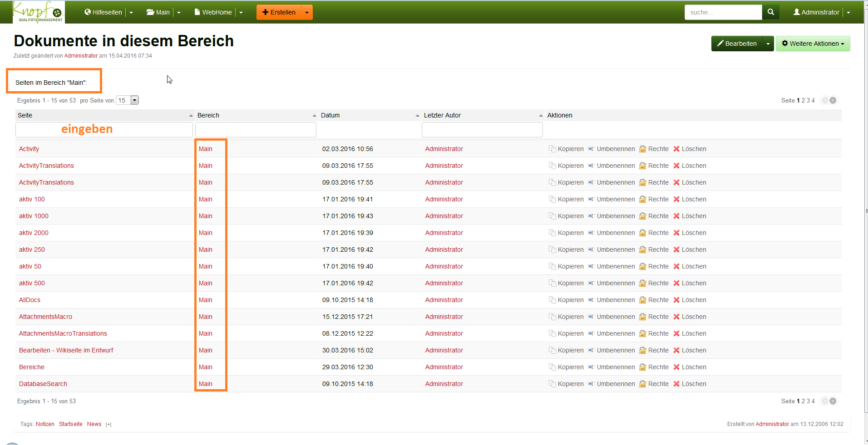This screenshot has height=445, width=868.
Task: Click the Letzter Autor filter field
Action: click(x=482, y=130)
